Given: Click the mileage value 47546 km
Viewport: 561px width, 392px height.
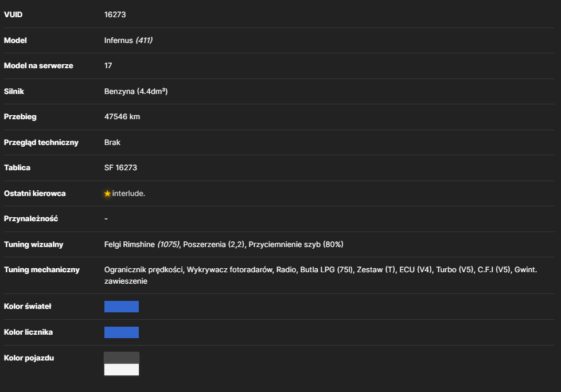Looking at the screenshot, I should [x=122, y=116].
